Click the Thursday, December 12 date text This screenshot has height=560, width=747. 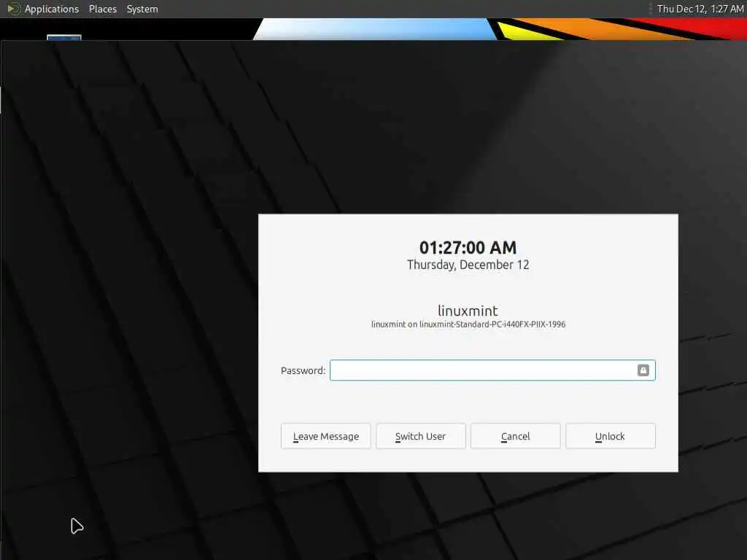pyautogui.click(x=468, y=265)
